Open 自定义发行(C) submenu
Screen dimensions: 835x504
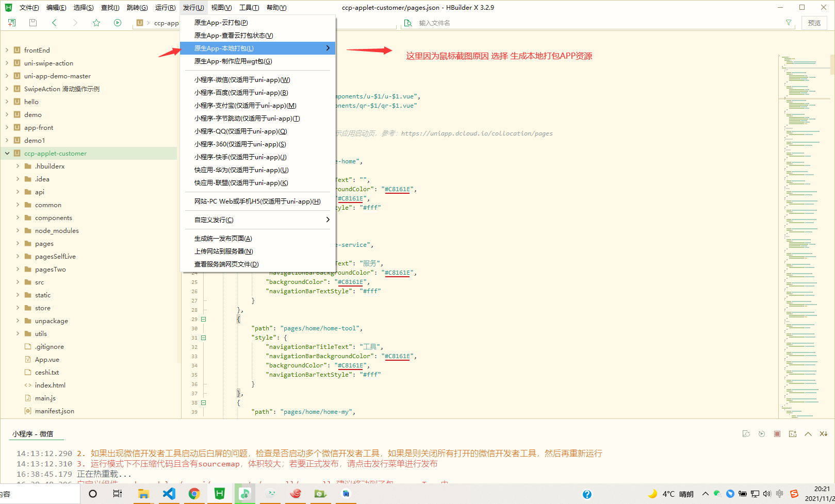pos(257,220)
